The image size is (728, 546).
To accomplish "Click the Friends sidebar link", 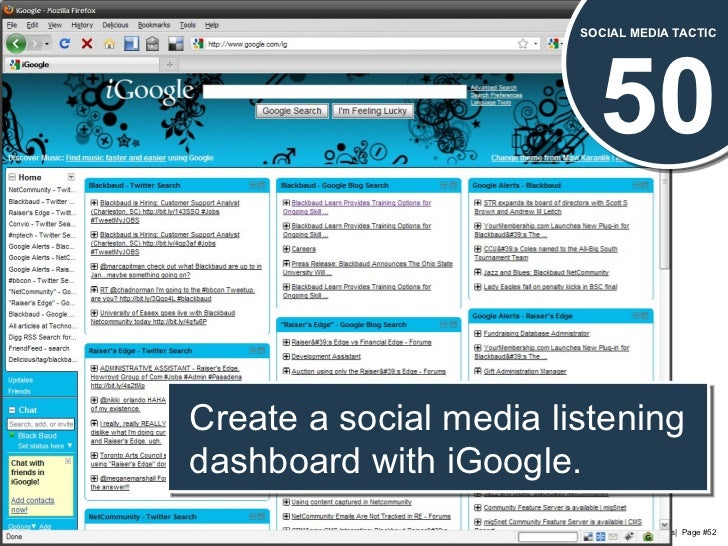I will (19, 391).
